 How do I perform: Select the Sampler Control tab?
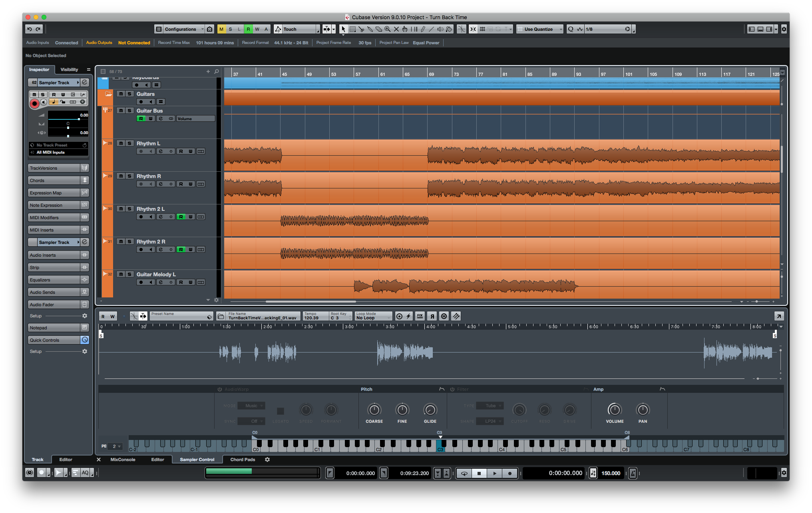(197, 460)
